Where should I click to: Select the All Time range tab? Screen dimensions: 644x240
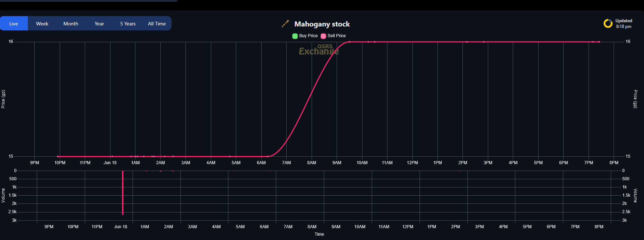(157, 24)
